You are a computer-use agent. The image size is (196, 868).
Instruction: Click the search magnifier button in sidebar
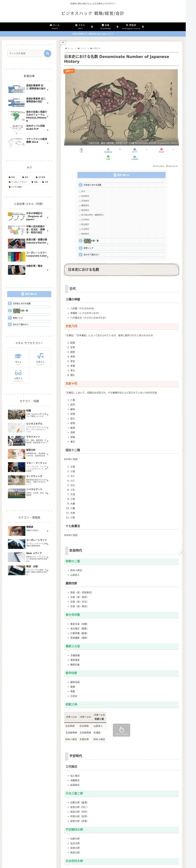[x=47, y=53]
